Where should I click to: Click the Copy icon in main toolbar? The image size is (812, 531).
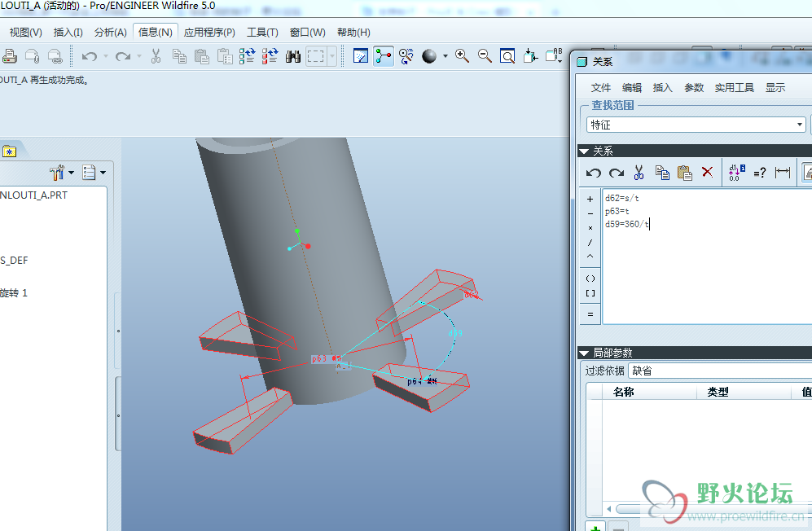pyautogui.click(x=179, y=56)
